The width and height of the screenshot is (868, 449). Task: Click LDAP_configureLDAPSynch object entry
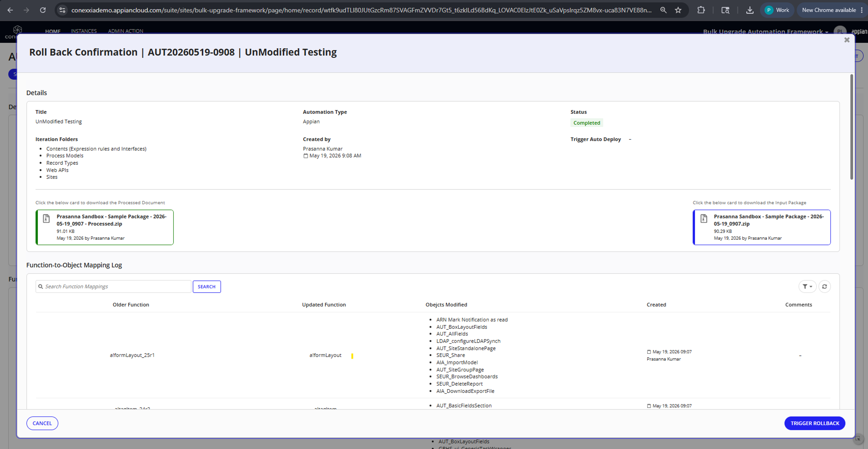tap(468, 341)
